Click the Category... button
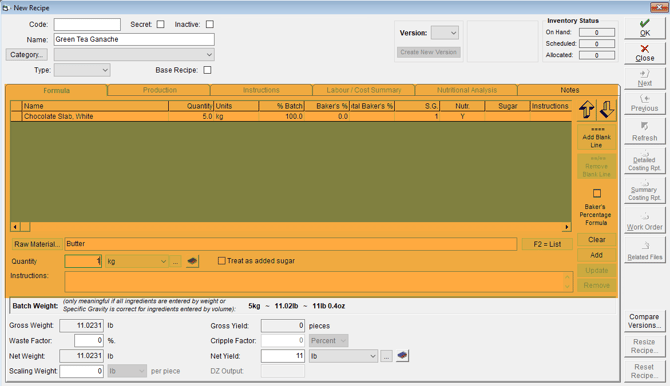This screenshot has height=386, width=670. [26, 55]
